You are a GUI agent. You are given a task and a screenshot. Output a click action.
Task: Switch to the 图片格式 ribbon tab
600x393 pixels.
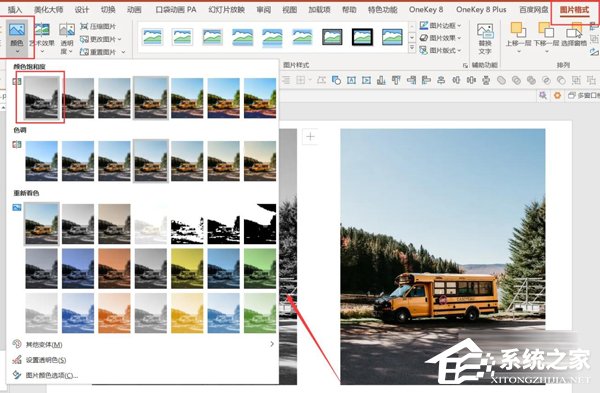574,10
